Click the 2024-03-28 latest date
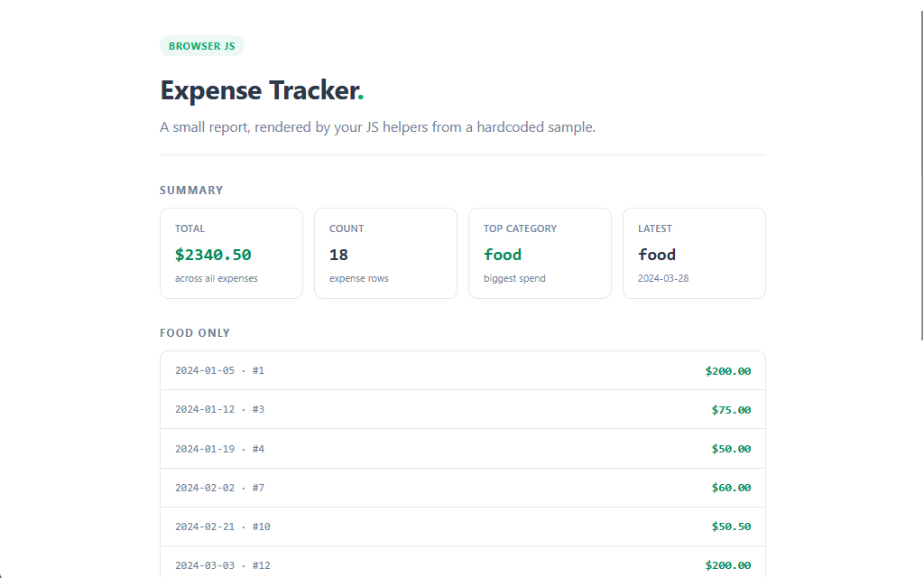 [x=663, y=278]
